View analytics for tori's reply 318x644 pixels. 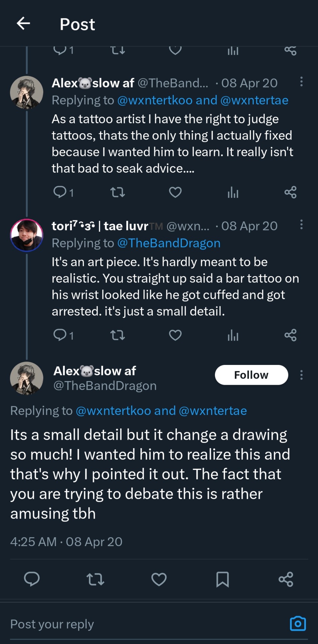pos(233,335)
